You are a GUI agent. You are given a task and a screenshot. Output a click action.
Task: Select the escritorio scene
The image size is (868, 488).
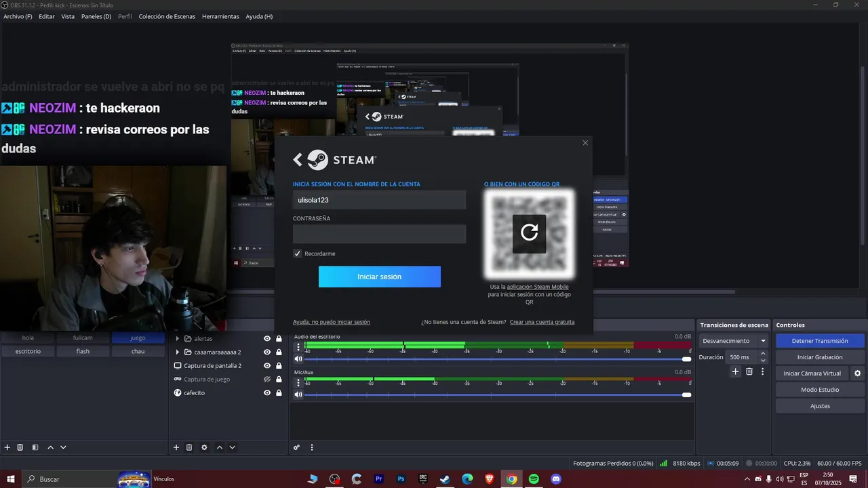[x=28, y=351]
